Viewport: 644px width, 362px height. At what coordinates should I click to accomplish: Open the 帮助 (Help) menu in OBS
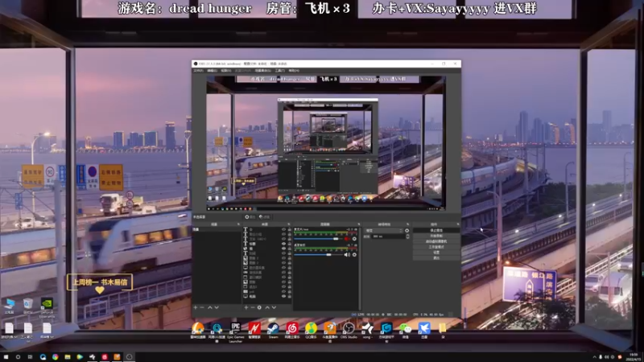pyautogui.click(x=294, y=71)
